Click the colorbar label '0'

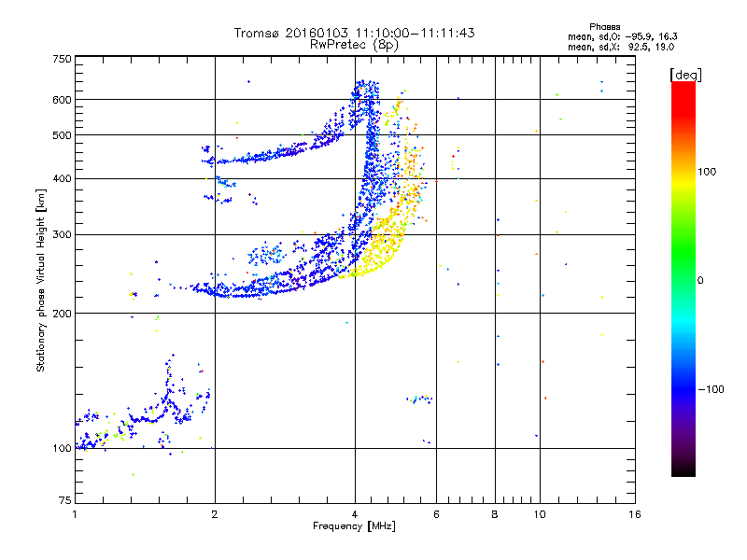[700, 281]
